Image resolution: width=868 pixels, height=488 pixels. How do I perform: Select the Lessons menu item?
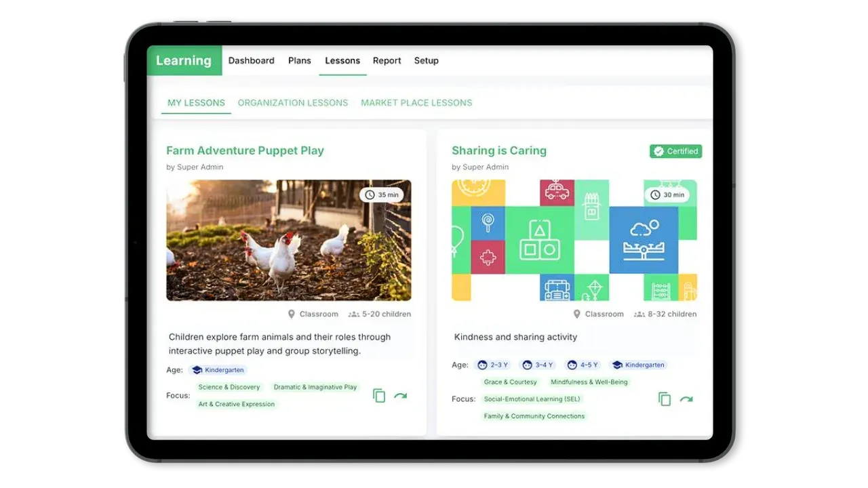[x=342, y=60]
